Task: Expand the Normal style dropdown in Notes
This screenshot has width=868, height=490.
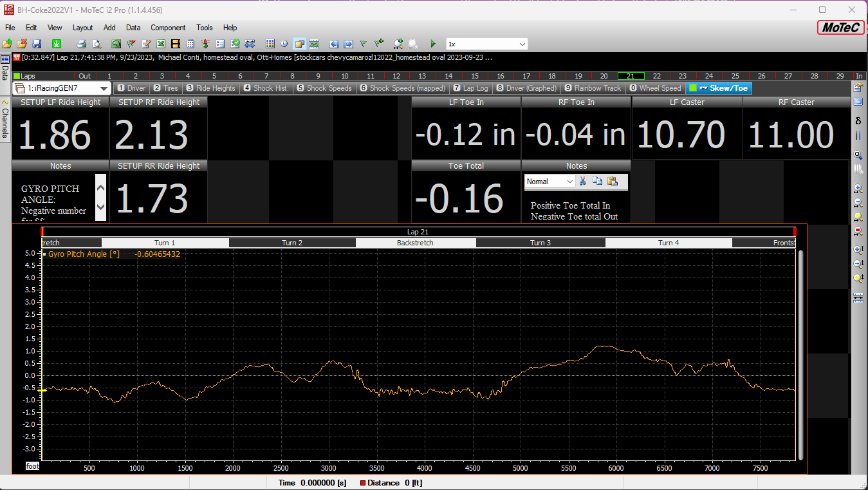Action: pyautogui.click(x=569, y=182)
